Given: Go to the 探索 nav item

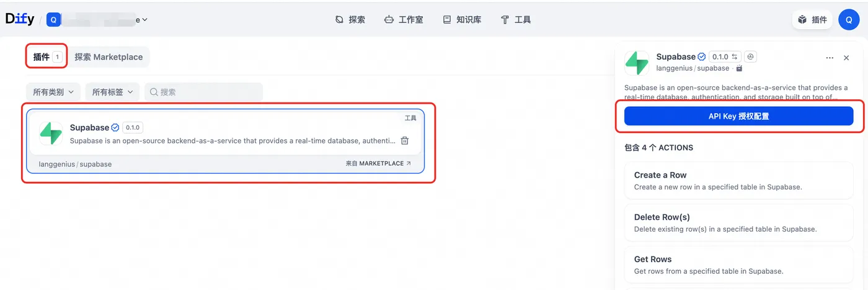Looking at the screenshot, I should [350, 20].
